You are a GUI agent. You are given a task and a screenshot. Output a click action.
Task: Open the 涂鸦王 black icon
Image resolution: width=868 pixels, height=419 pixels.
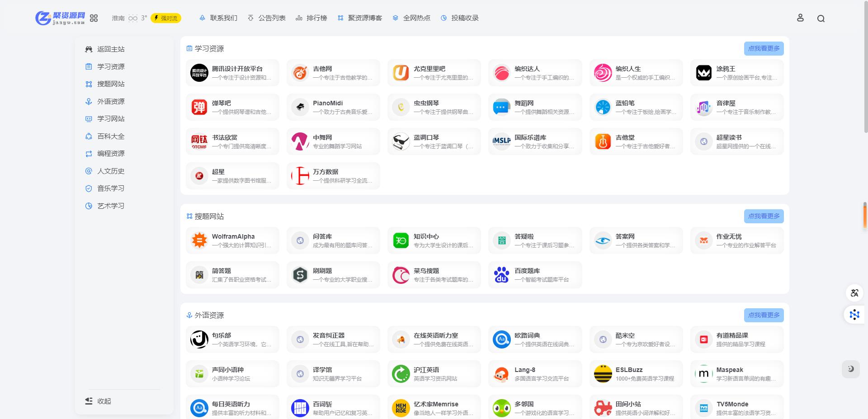coord(704,73)
